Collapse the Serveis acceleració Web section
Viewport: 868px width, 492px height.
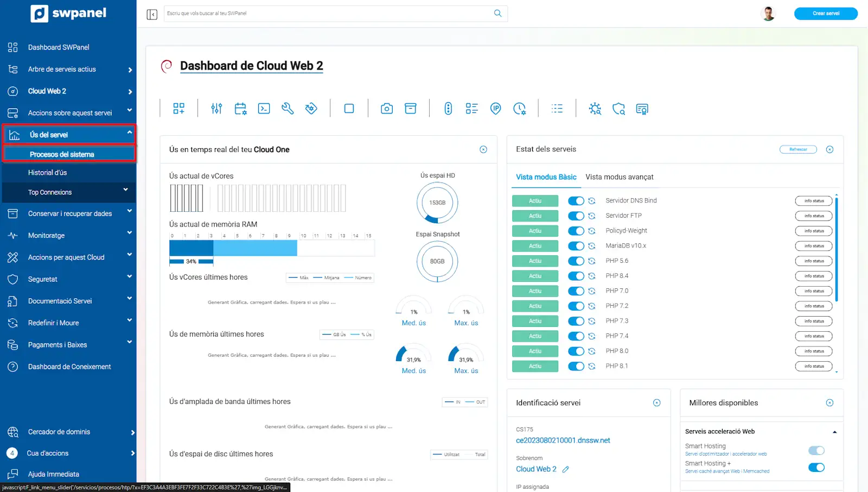click(x=834, y=432)
